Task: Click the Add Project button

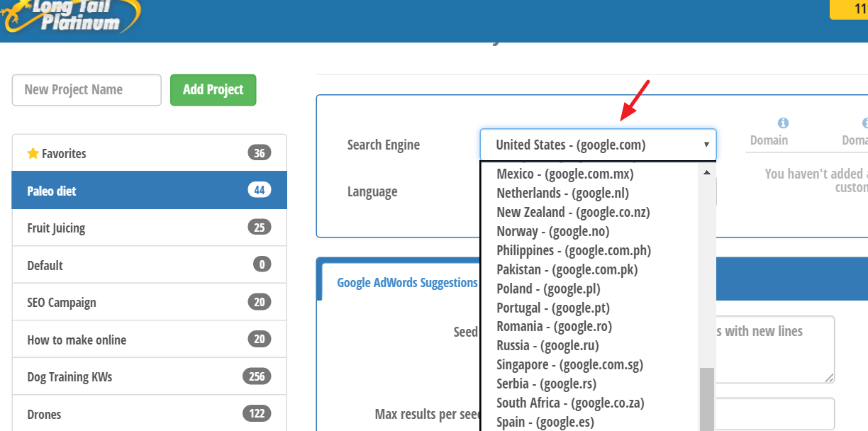Action: point(213,90)
